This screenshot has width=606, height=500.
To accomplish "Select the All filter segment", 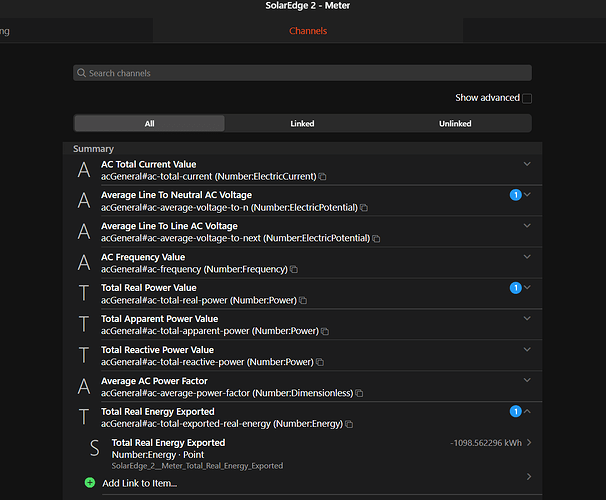I will (149, 124).
